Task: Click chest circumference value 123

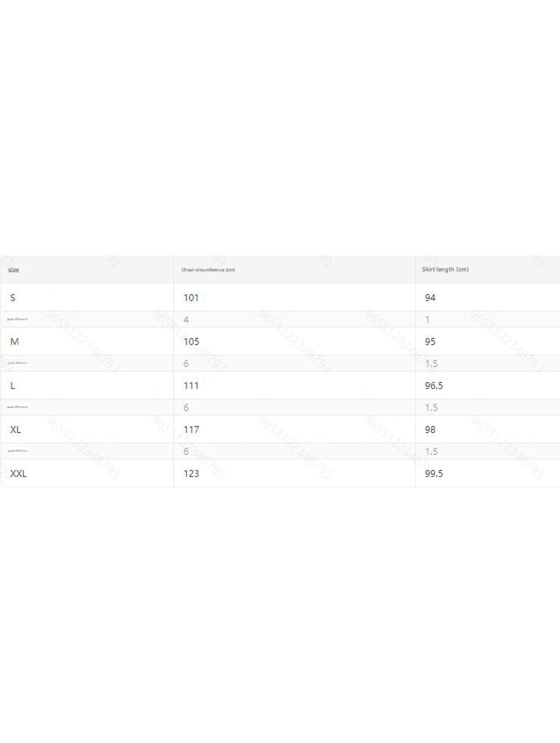Action: (x=191, y=473)
